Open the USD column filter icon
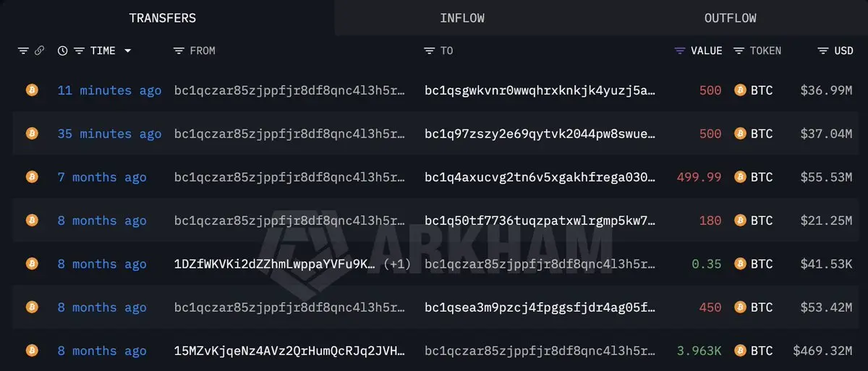This screenshot has width=868, height=371. (823, 51)
